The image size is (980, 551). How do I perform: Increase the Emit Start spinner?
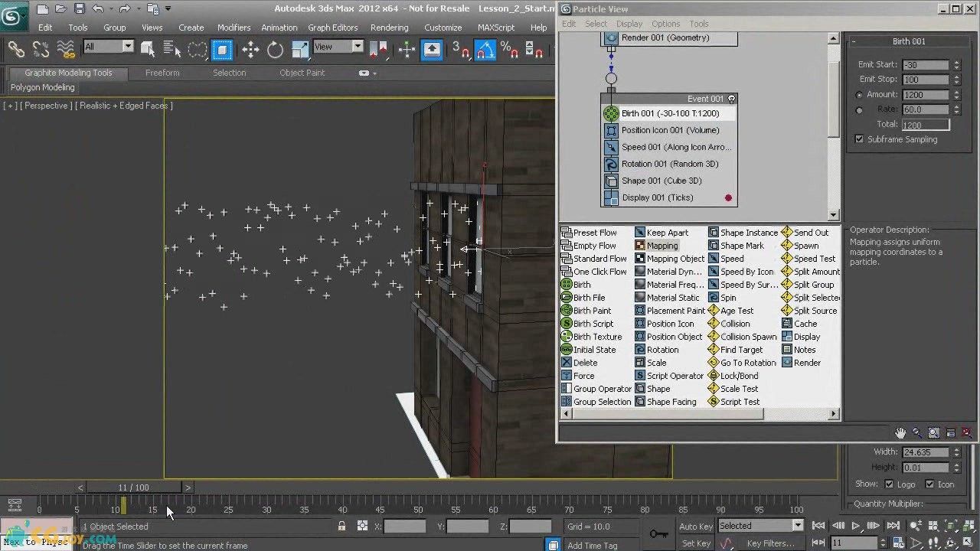point(956,62)
